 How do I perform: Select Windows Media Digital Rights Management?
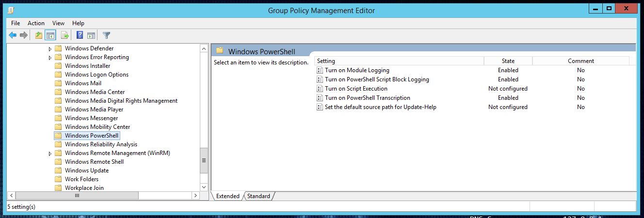click(121, 101)
